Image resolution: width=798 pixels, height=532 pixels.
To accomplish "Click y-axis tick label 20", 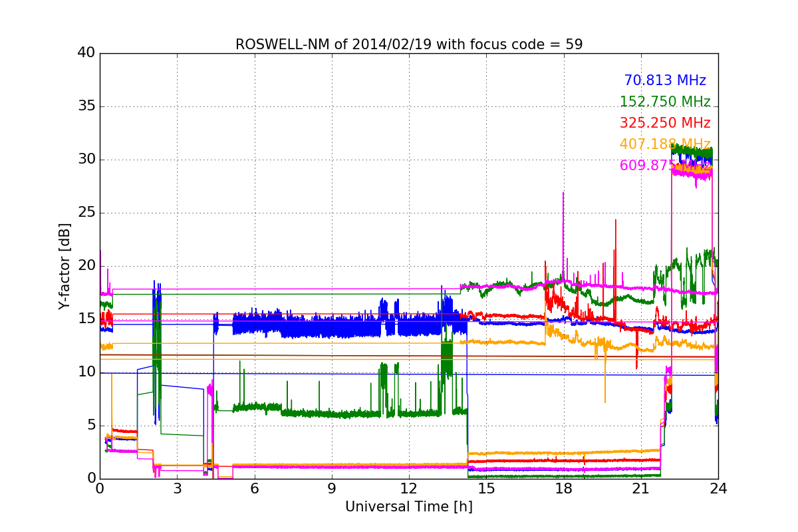I will click(x=86, y=266).
